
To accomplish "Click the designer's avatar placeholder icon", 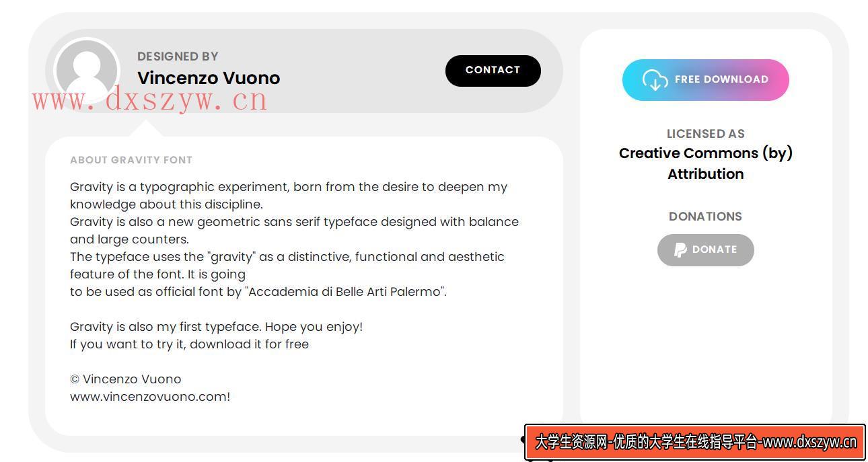I will pyautogui.click(x=87, y=71).
